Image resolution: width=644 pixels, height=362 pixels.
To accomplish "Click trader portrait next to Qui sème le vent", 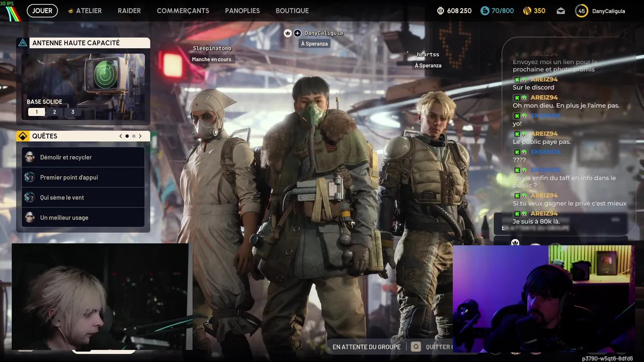I will (30, 198).
